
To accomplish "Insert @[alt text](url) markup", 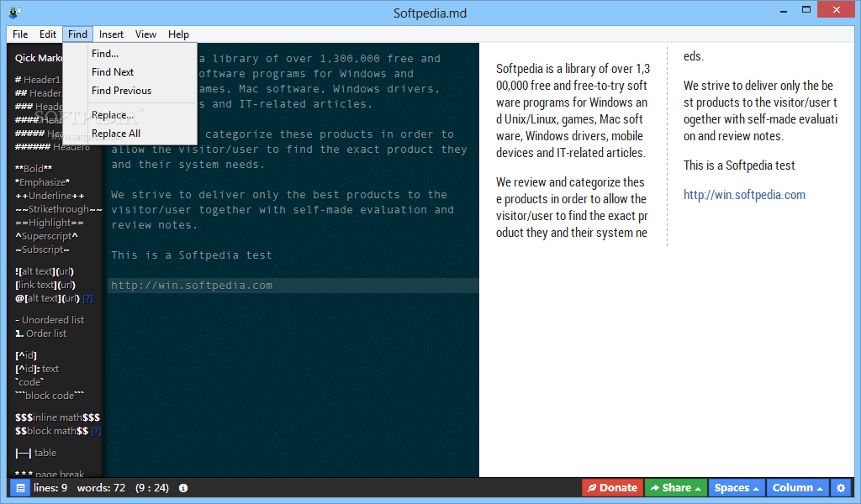I will (x=48, y=299).
